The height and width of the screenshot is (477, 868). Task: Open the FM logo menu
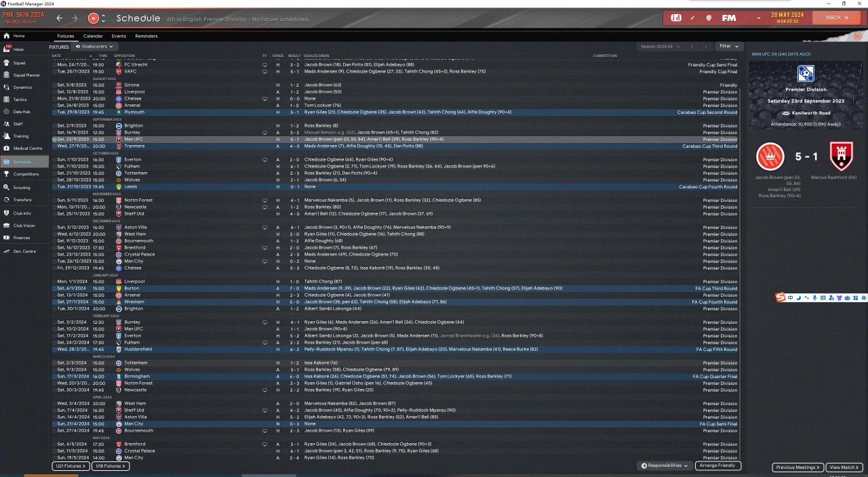730,18
